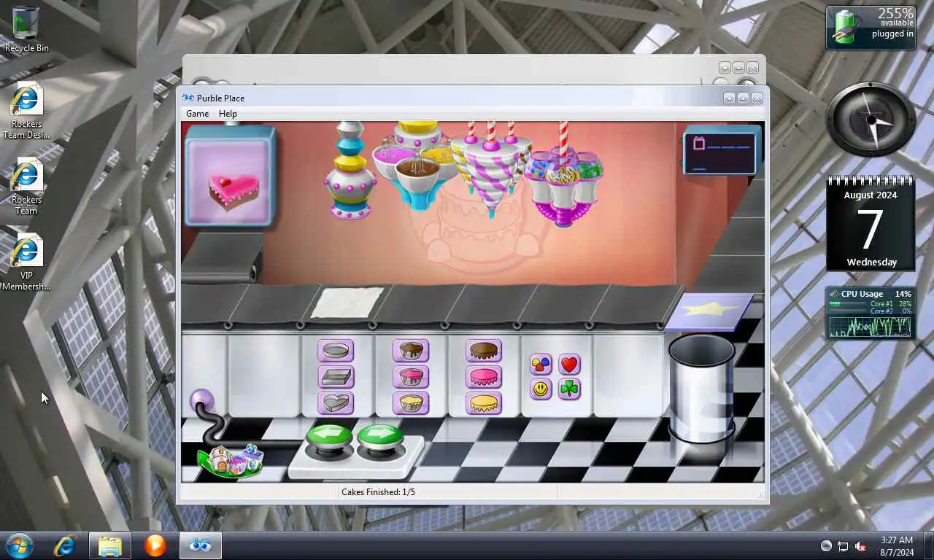Select the square cake pan button
The height and width of the screenshot is (560, 934).
336,377
